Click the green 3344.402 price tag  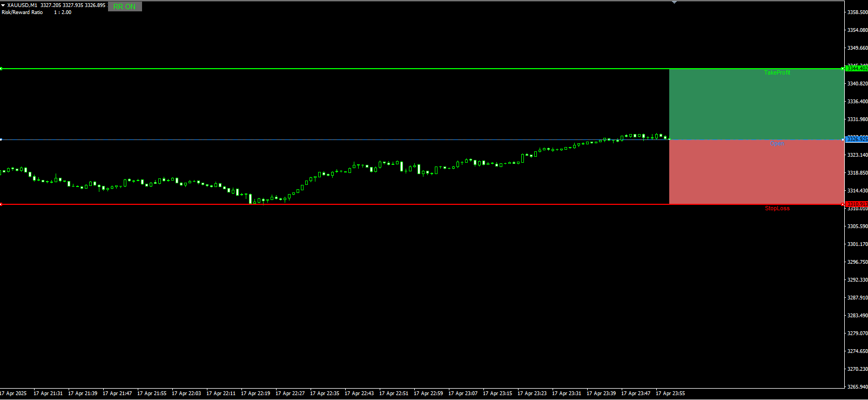[857, 69]
